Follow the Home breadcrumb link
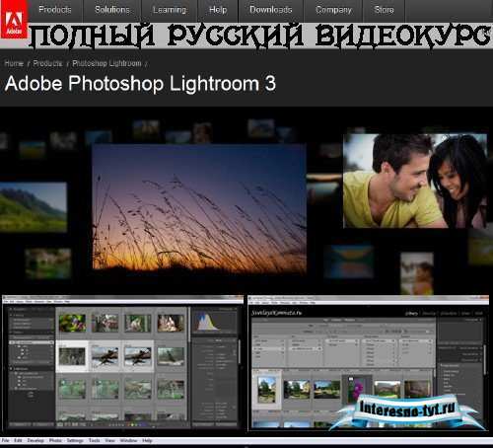 click(x=14, y=63)
